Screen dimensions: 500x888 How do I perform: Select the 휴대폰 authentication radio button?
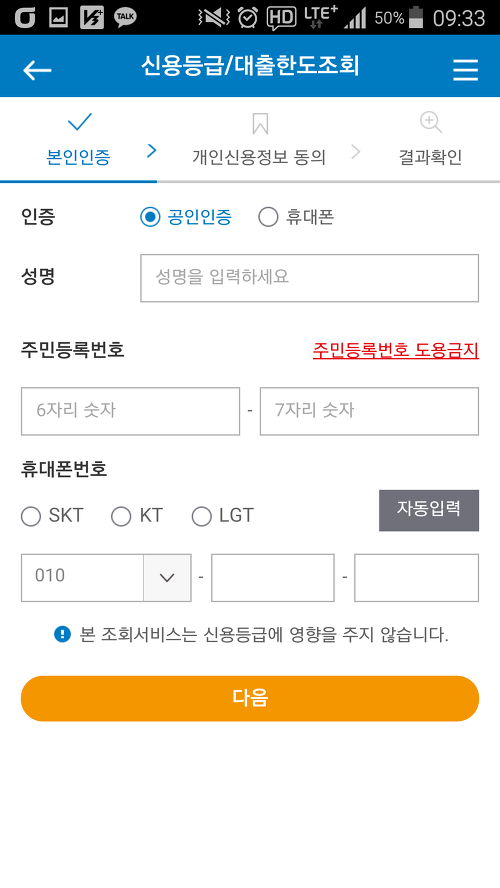coord(268,217)
